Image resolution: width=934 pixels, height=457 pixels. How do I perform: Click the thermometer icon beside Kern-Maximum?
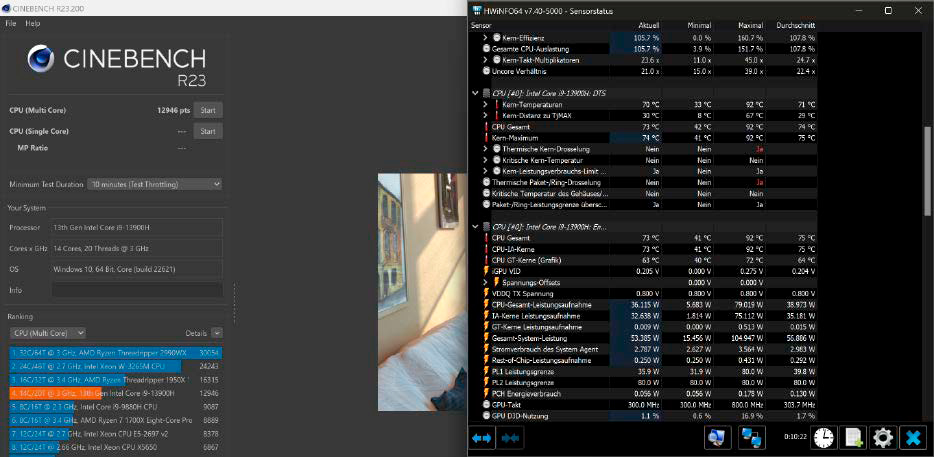(486, 138)
